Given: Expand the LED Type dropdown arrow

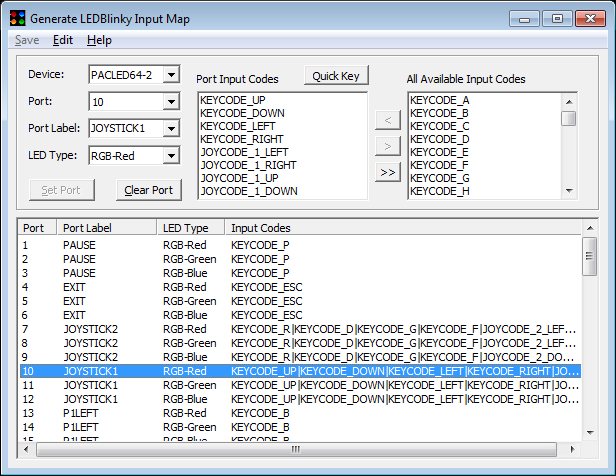Looking at the screenshot, I should (x=171, y=156).
